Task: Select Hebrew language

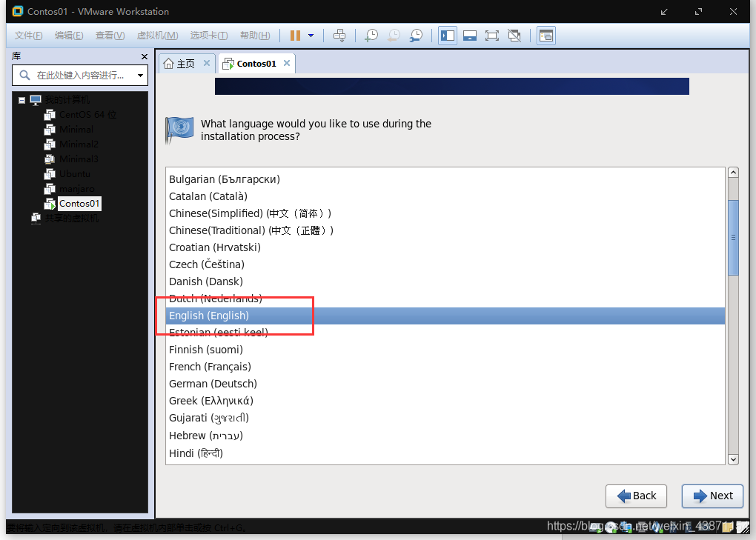Action: (445, 436)
